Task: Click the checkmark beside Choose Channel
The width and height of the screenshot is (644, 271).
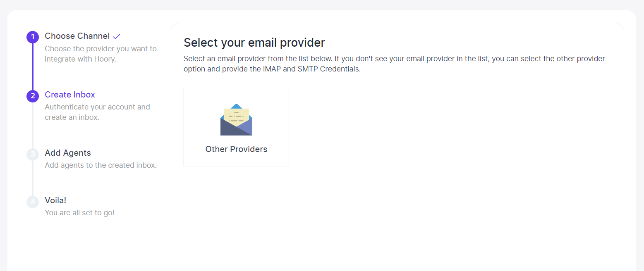Action: (117, 36)
